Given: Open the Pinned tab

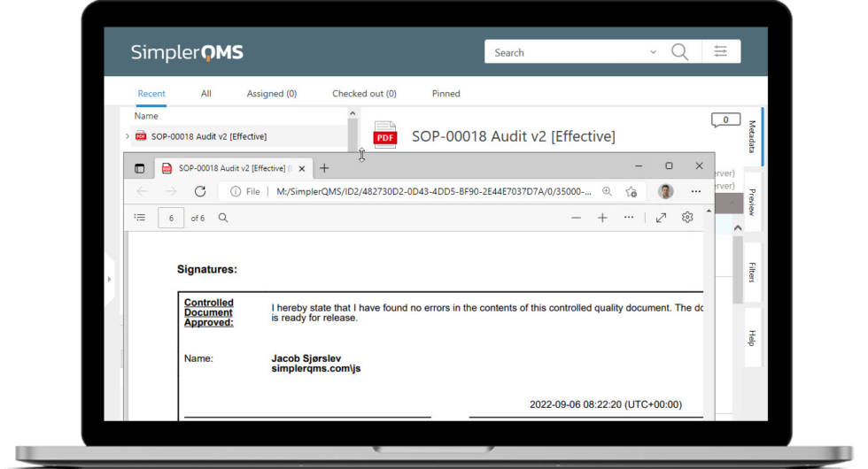Looking at the screenshot, I should pos(446,94).
